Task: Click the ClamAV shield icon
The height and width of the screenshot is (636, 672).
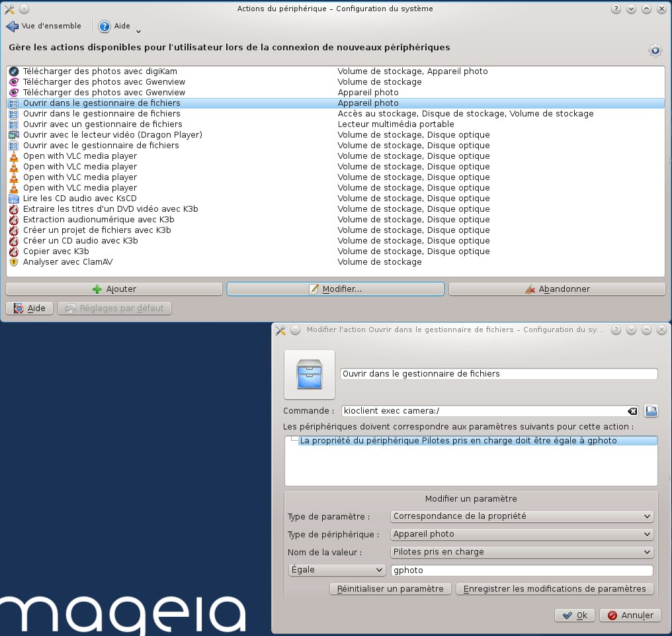Action: (14, 261)
